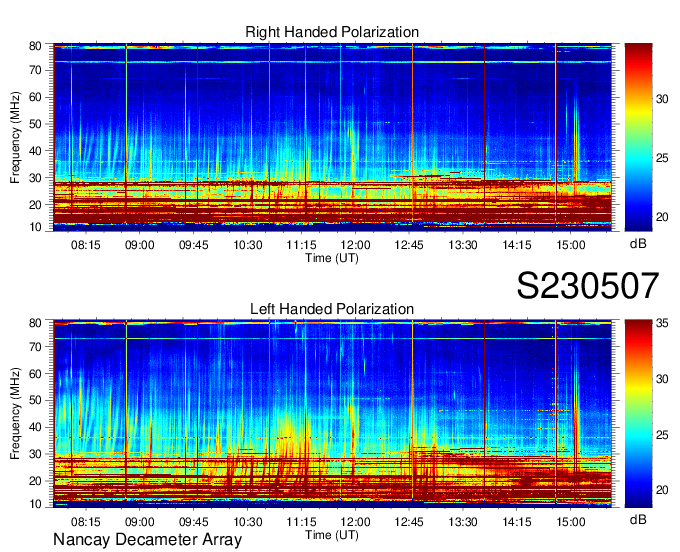The image size is (680, 552).
Task: Click the 35 dB tick on Left Handed colorbar
Action: [662, 323]
